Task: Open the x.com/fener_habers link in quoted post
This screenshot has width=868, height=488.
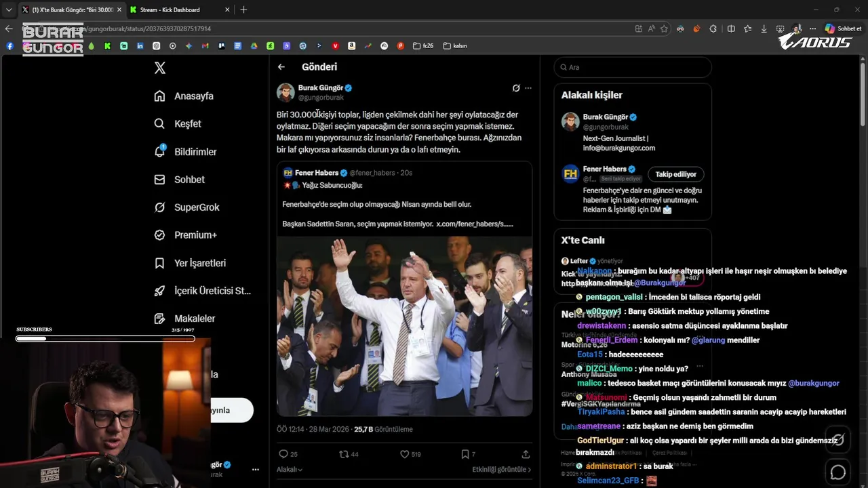Action: [474, 224]
